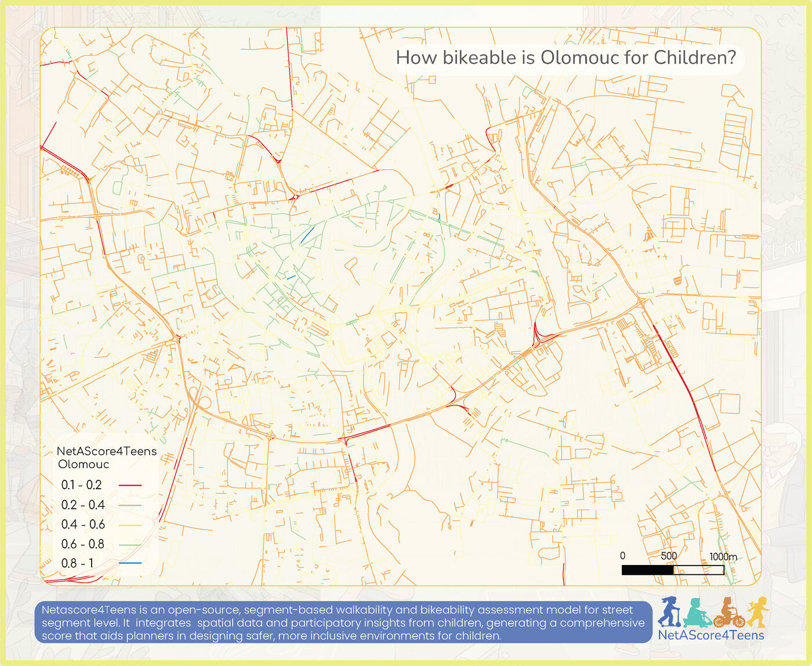Click the scale bar '0' label
Screen dimensions: 812x666
623,556
